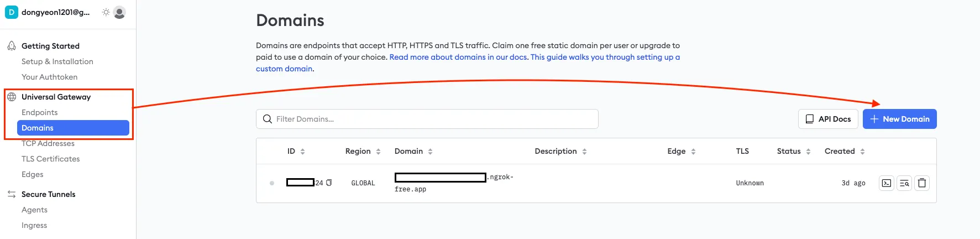Delete the domain using the trash icon

[922, 183]
